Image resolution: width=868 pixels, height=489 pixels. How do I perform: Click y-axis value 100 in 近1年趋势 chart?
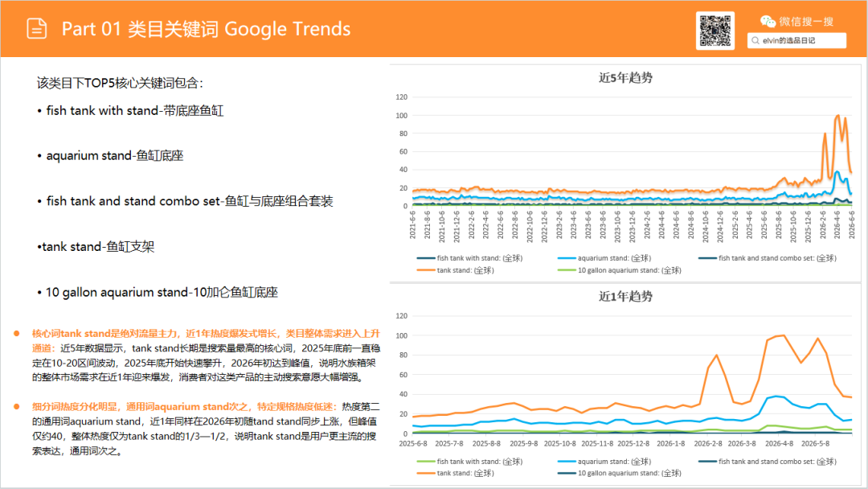(402, 335)
